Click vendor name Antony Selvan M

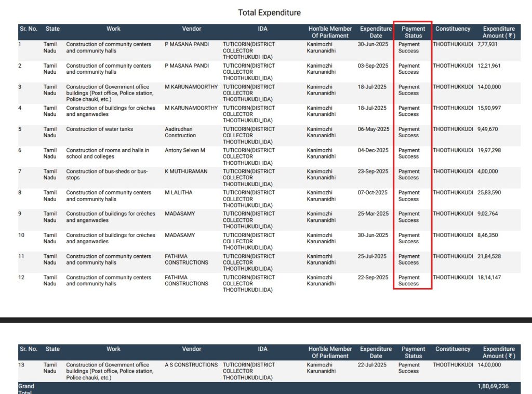tap(185, 150)
